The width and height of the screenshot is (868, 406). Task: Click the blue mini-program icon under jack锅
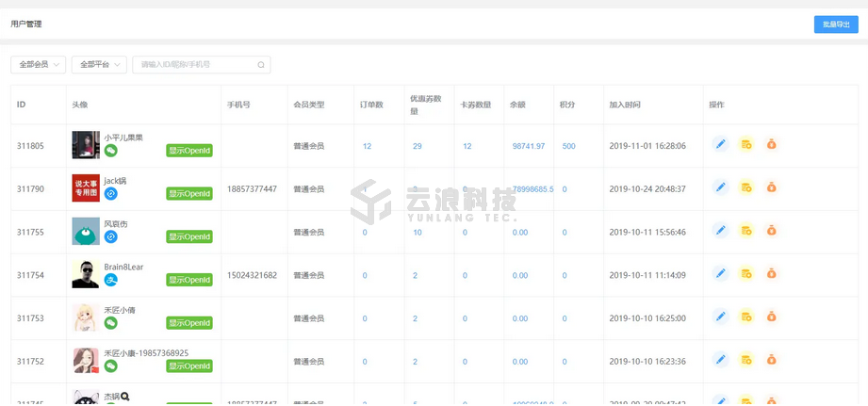tap(111, 194)
